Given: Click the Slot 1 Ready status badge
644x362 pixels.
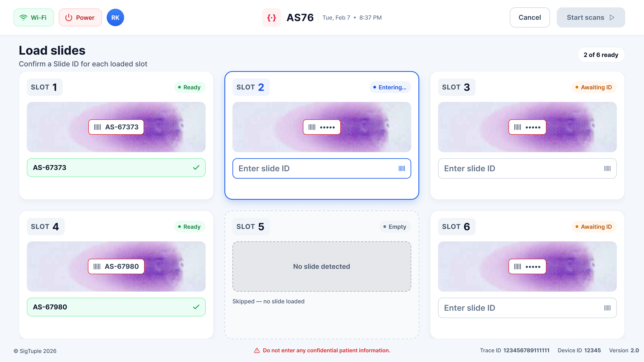Looking at the screenshot, I should click(x=190, y=87).
